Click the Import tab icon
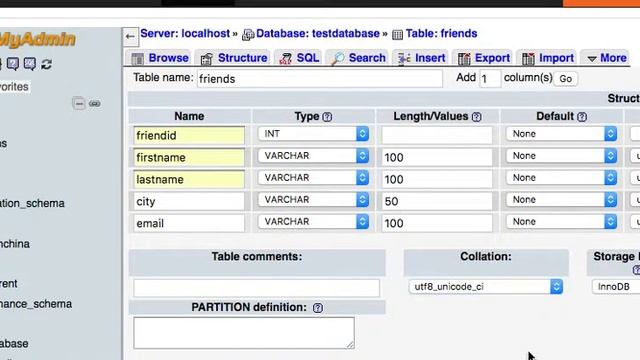Viewport: 640px width, 360px height. 528,59
